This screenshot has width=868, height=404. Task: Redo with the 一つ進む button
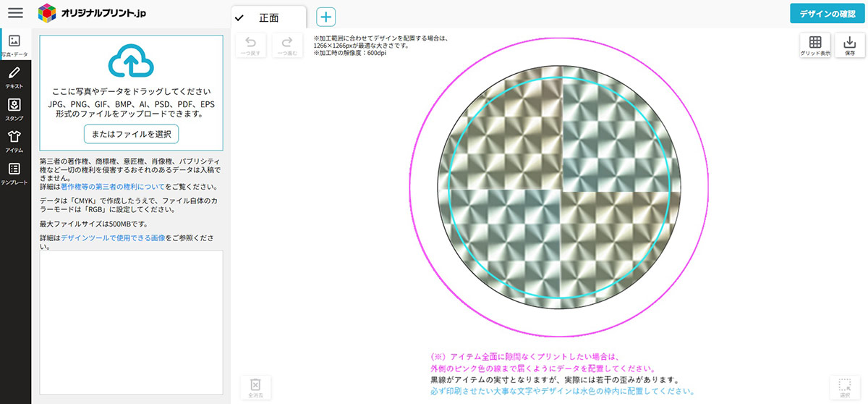pyautogui.click(x=287, y=45)
